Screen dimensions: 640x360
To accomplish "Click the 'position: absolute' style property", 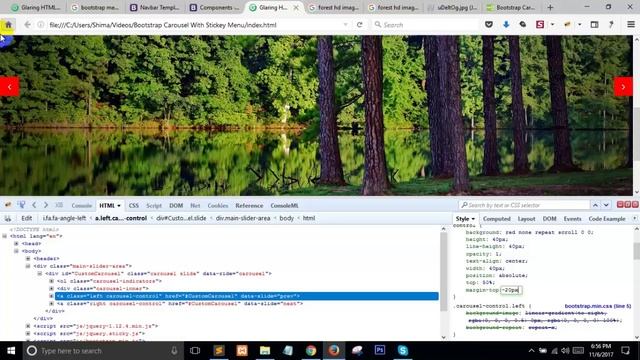I will 497,275.
